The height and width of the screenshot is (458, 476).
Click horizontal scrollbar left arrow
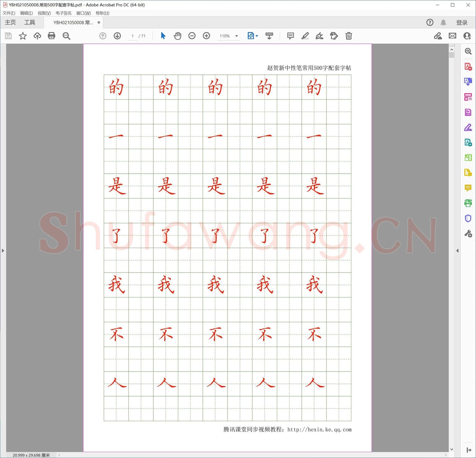coord(59,455)
